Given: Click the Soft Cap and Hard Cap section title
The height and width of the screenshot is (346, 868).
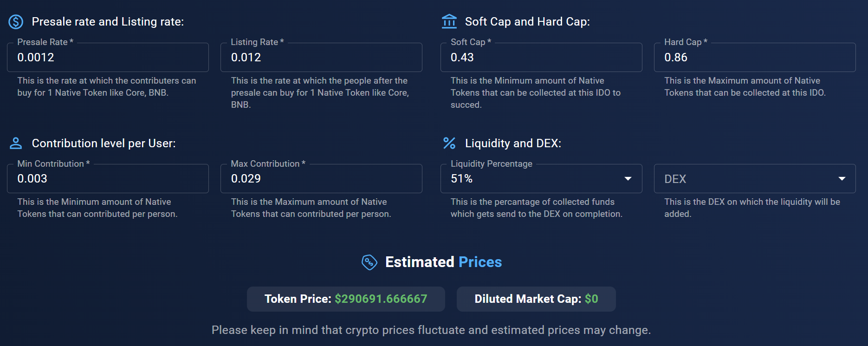Looking at the screenshot, I should [527, 21].
